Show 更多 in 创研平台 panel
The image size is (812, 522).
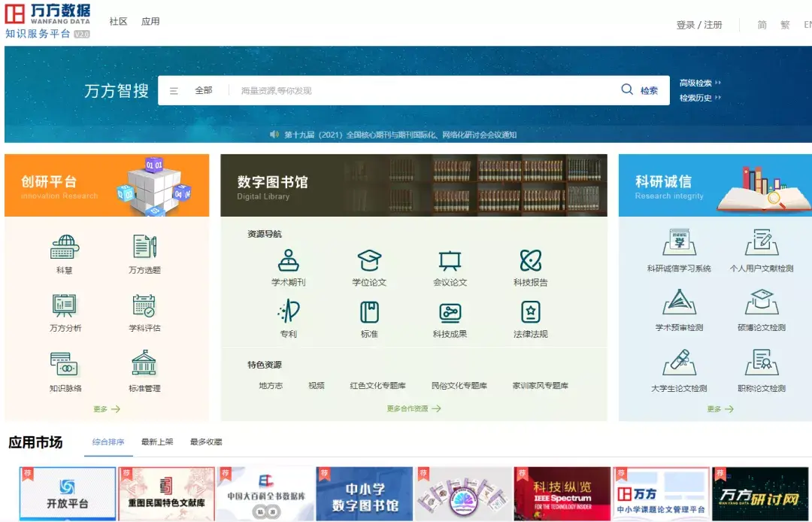[x=107, y=409]
